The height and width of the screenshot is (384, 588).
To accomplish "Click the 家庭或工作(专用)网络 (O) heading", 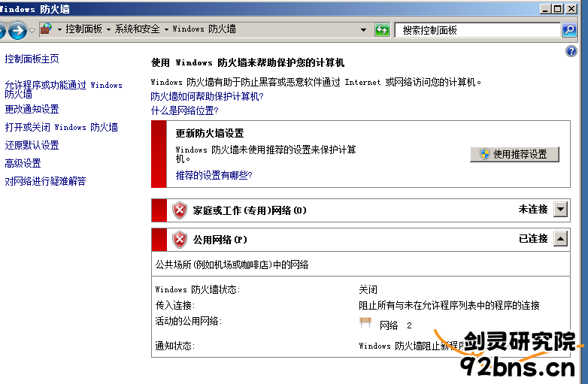I will [250, 210].
